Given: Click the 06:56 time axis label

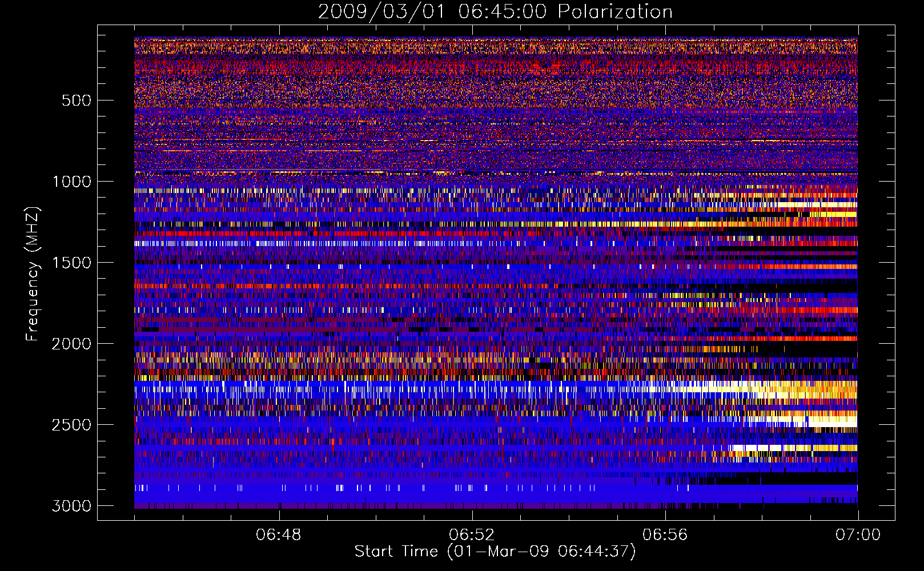Looking at the screenshot, I should tap(665, 535).
